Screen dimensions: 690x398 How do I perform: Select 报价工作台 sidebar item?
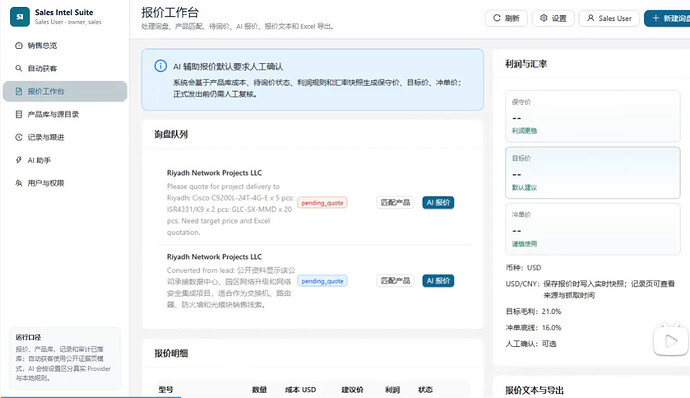pyautogui.click(x=65, y=91)
